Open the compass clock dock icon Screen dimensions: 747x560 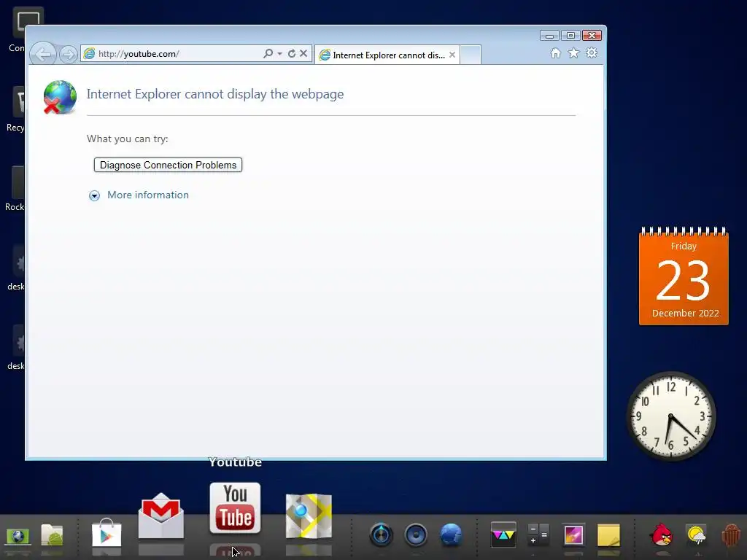(x=381, y=534)
